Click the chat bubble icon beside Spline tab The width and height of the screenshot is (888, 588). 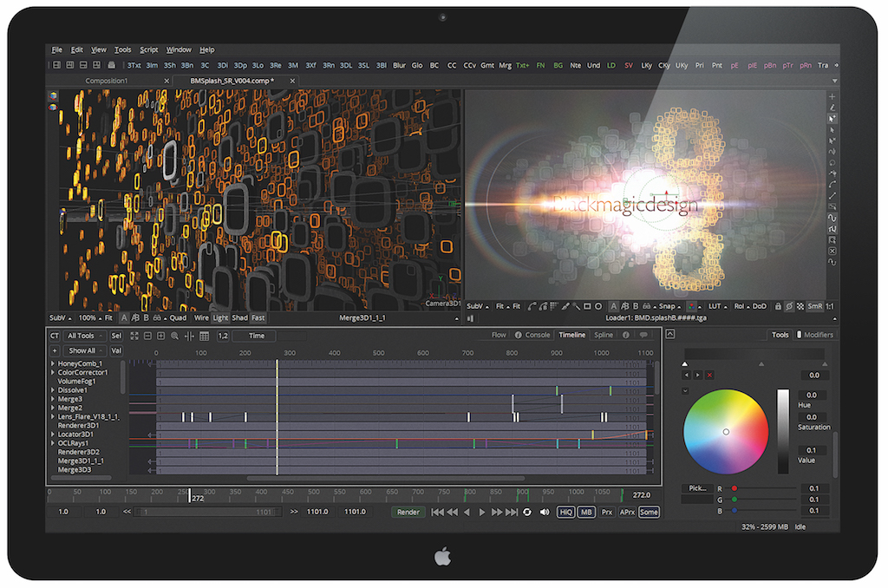643,335
